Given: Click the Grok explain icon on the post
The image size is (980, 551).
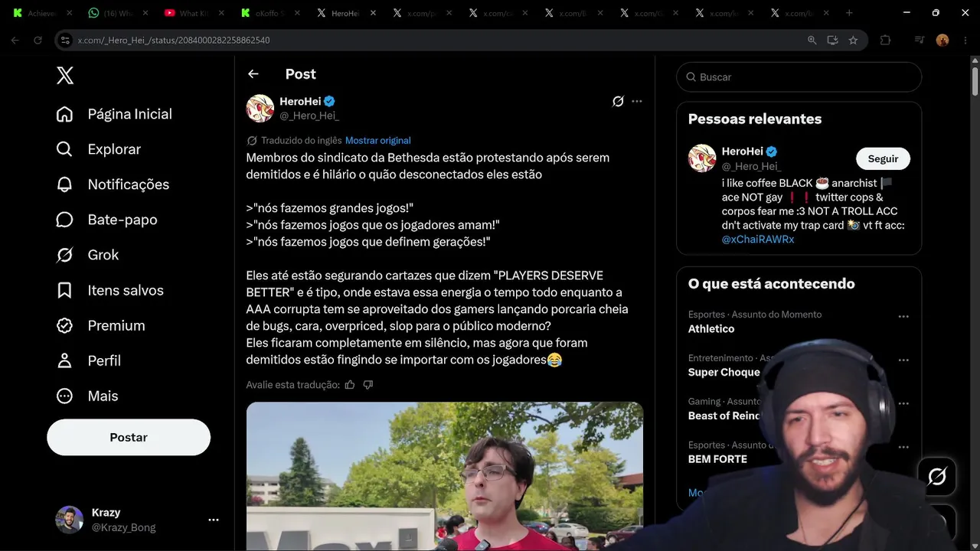Looking at the screenshot, I should click(618, 101).
